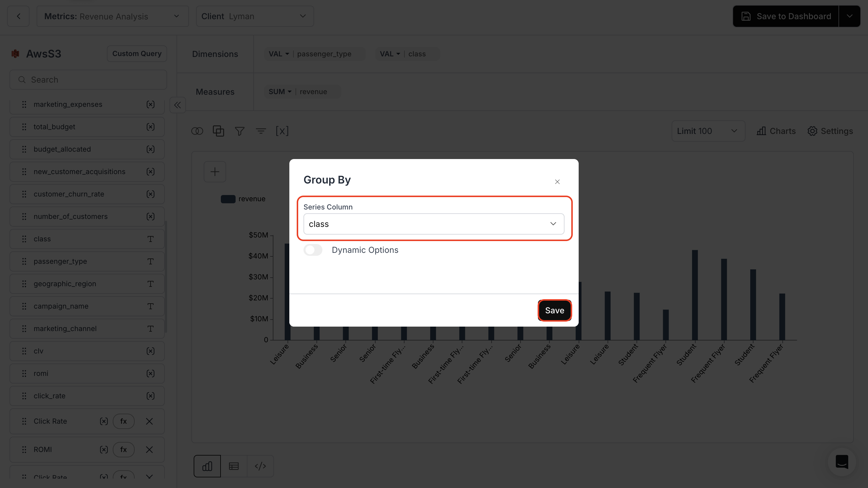The image size is (868, 488).
Task: Click the copy/duplicate icon in the chart toolbar
Action: tap(218, 131)
